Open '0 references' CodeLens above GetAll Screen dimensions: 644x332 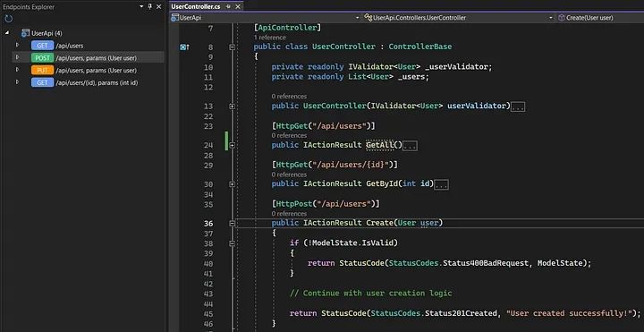point(289,135)
